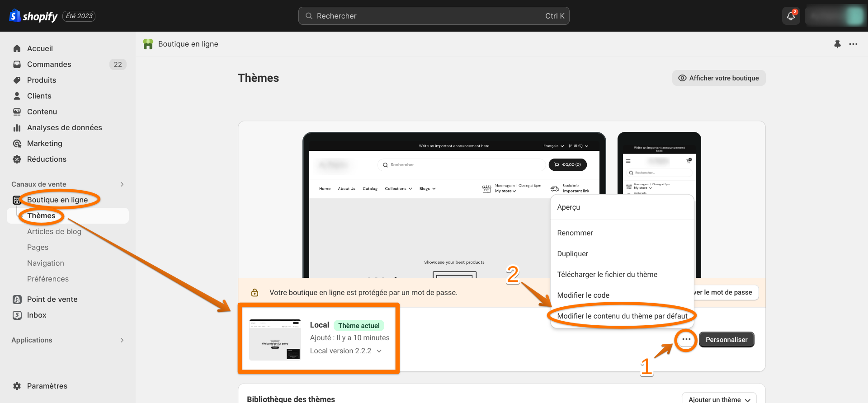Click the Thème actuel badge

[359, 325]
